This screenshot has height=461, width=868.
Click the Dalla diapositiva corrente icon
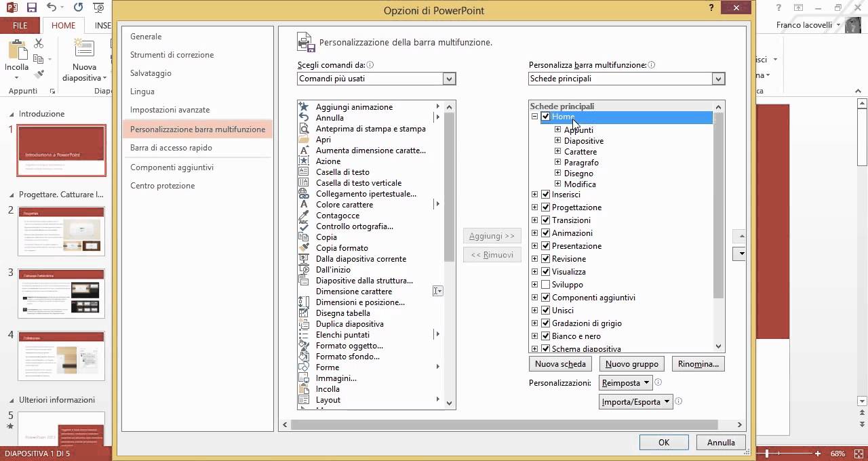(304, 259)
